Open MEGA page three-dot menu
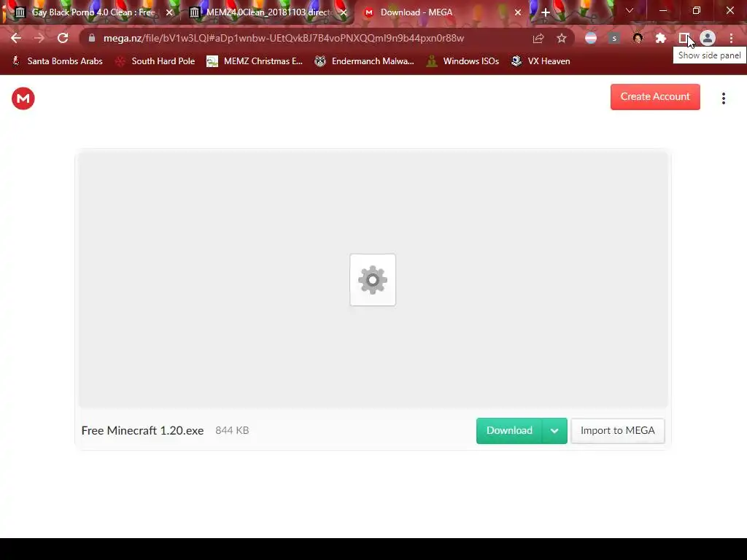747x560 pixels. pyautogui.click(x=724, y=98)
